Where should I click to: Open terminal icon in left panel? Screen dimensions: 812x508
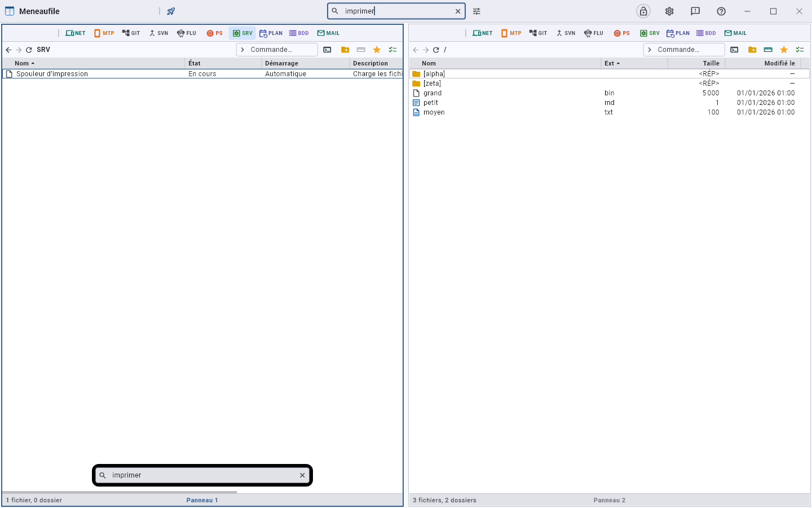(x=327, y=50)
